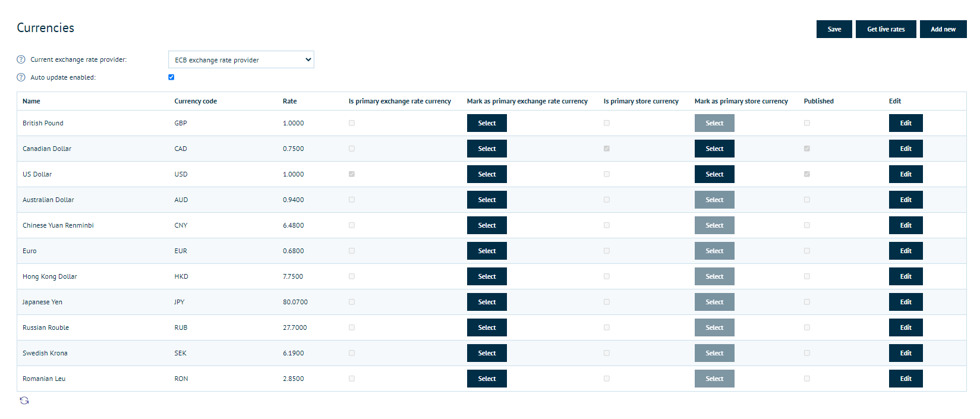Click the Swedish Krona name cell
Viewport: 980px width, 419px height.
pyautogui.click(x=45, y=353)
